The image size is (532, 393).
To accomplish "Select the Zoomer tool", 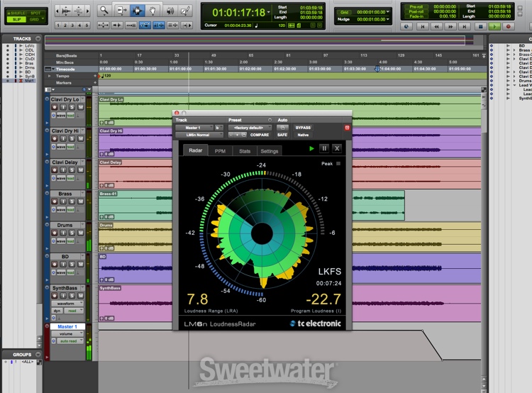I will pos(104,11).
